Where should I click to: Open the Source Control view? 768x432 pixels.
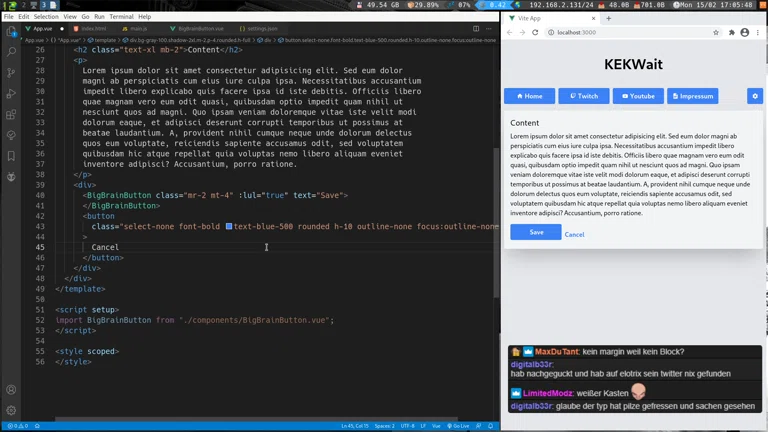coord(11,73)
